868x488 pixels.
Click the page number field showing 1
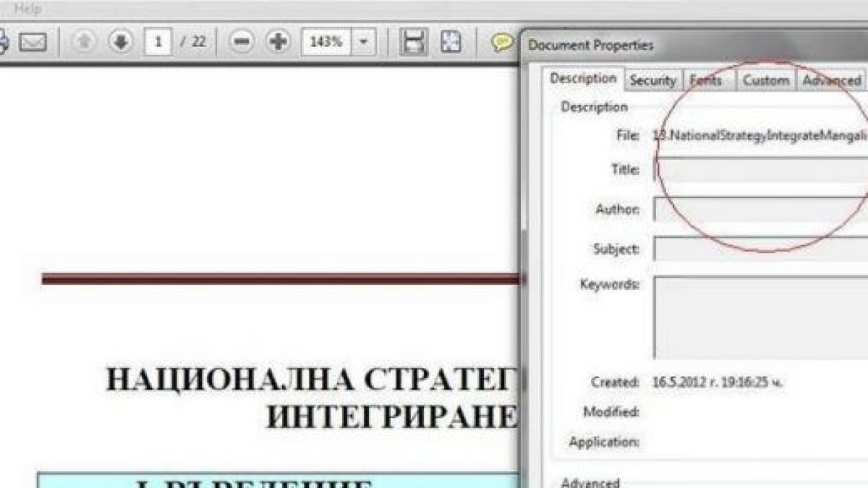click(158, 42)
